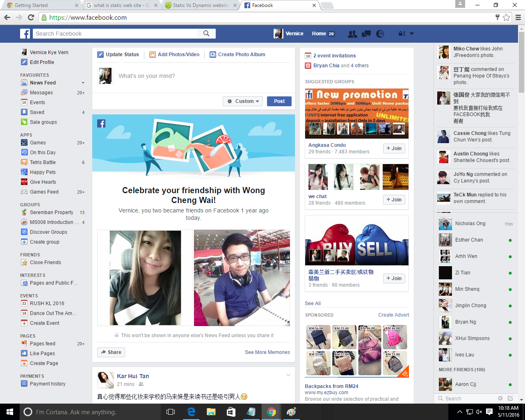Open the Windows Start button

pyautogui.click(x=10, y=412)
